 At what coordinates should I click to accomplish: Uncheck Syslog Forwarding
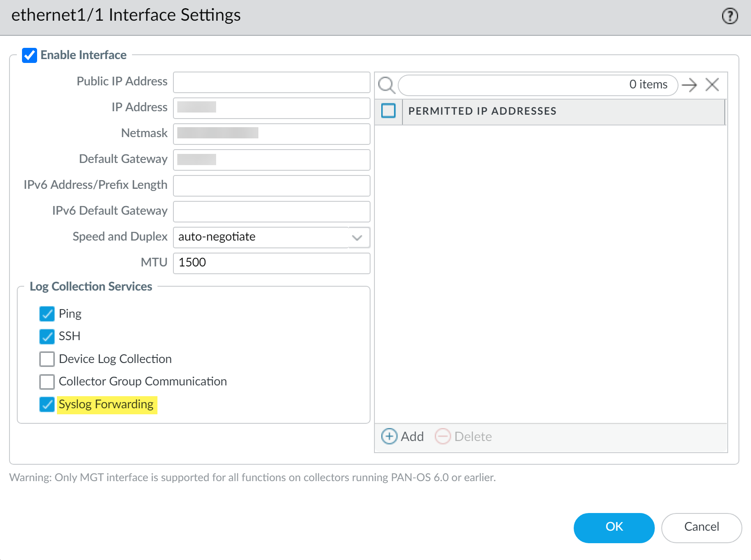click(47, 404)
